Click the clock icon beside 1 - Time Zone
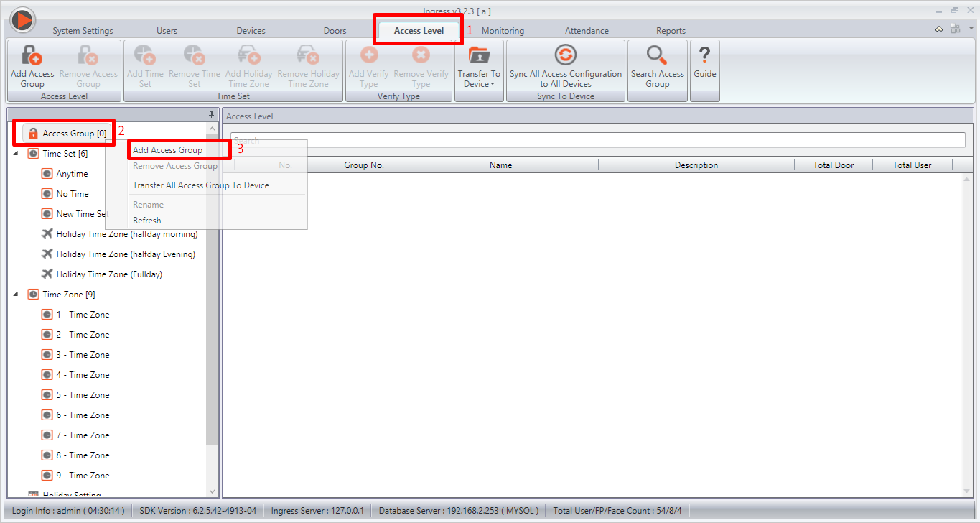 point(47,315)
